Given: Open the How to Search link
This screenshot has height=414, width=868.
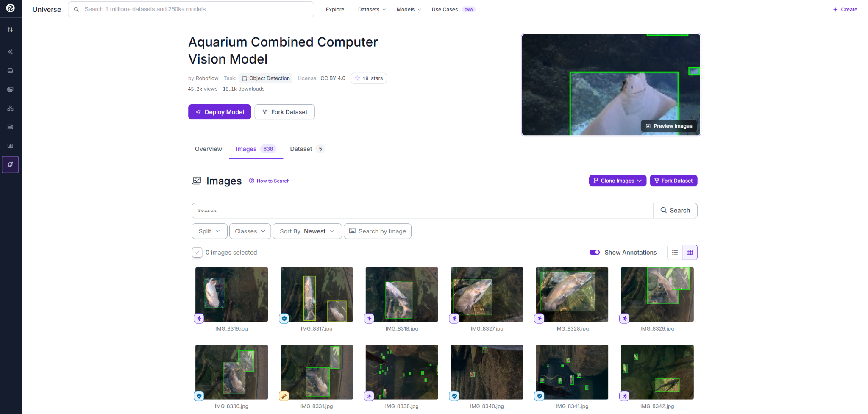Looking at the screenshot, I should coord(269,181).
